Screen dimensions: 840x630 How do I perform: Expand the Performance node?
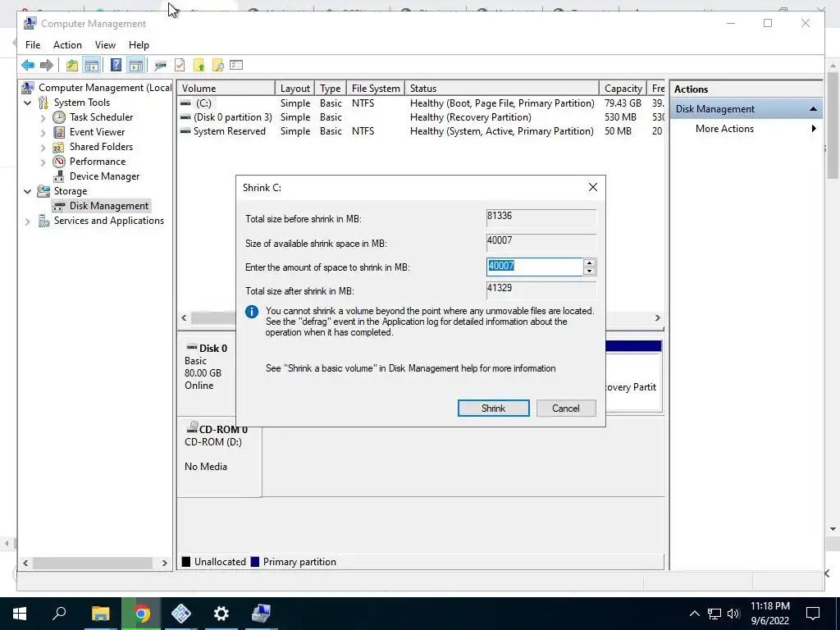43,162
